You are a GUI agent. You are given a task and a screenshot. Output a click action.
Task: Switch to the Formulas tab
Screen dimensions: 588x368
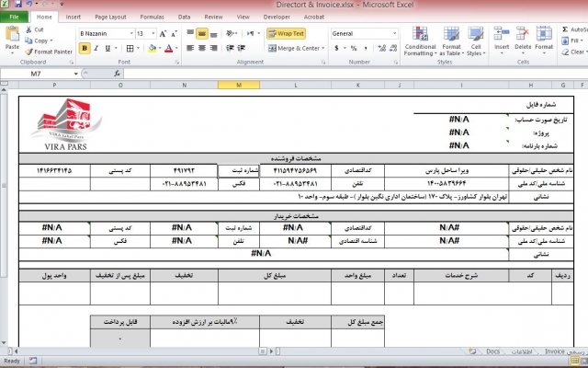152,17
